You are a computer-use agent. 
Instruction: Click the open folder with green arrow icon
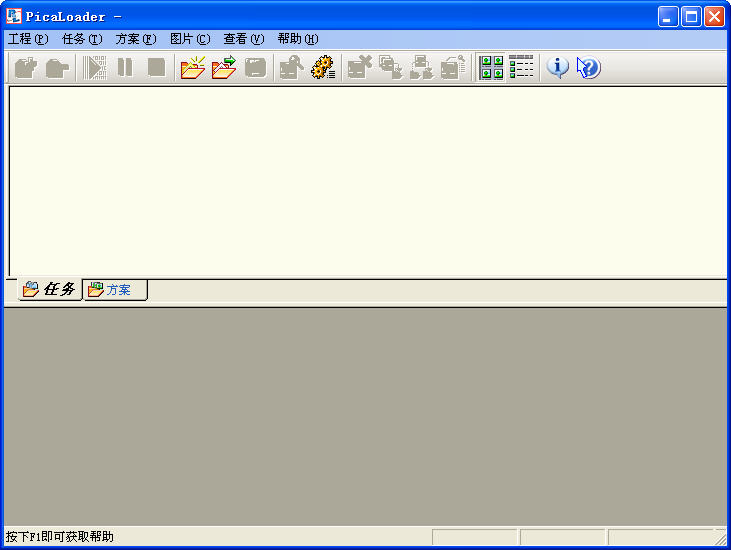click(x=224, y=68)
